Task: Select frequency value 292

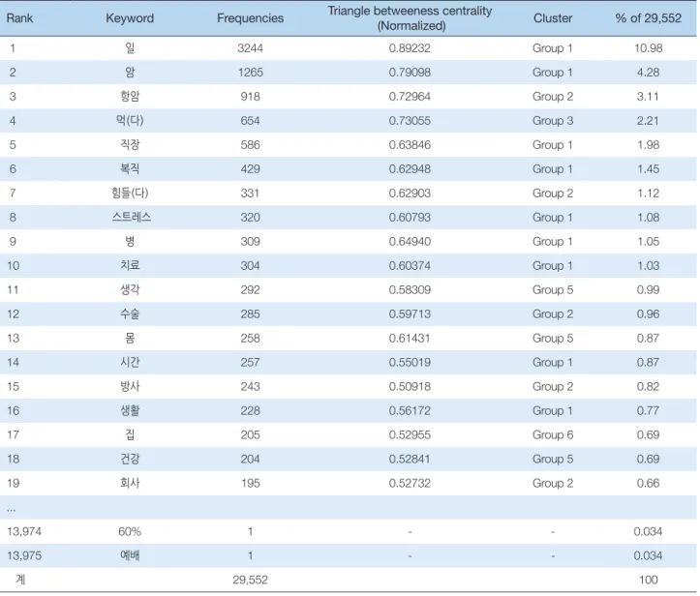Action: (250, 289)
